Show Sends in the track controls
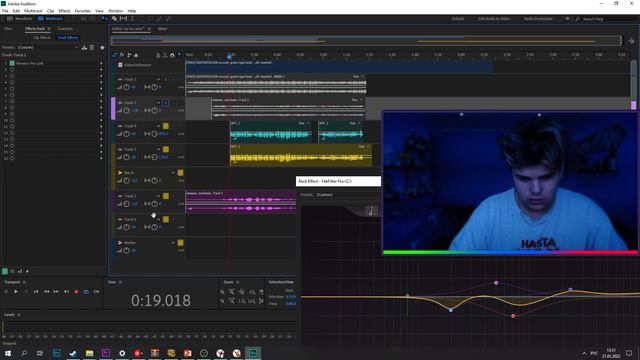 [x=129, y=55]
